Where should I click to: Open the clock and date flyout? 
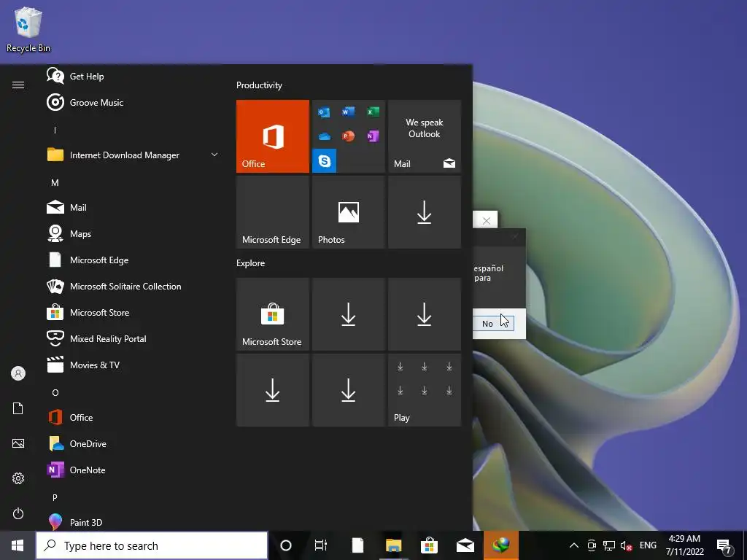point(684,545)
